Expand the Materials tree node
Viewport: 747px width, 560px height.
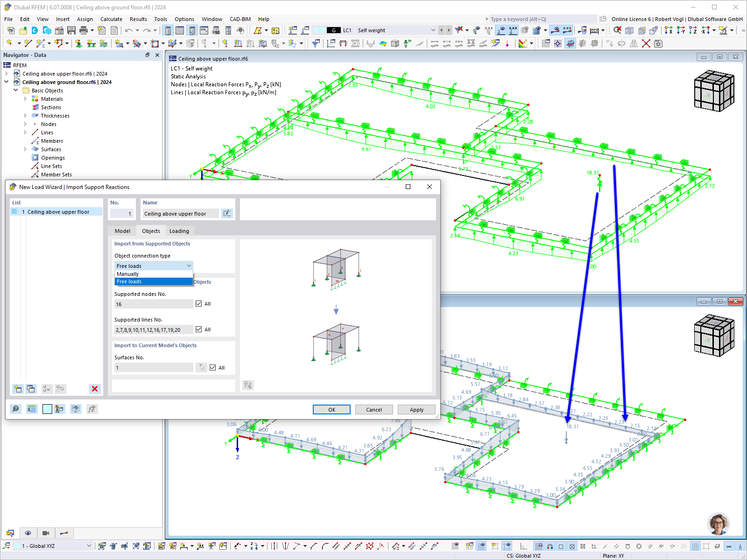pos(25,99)
